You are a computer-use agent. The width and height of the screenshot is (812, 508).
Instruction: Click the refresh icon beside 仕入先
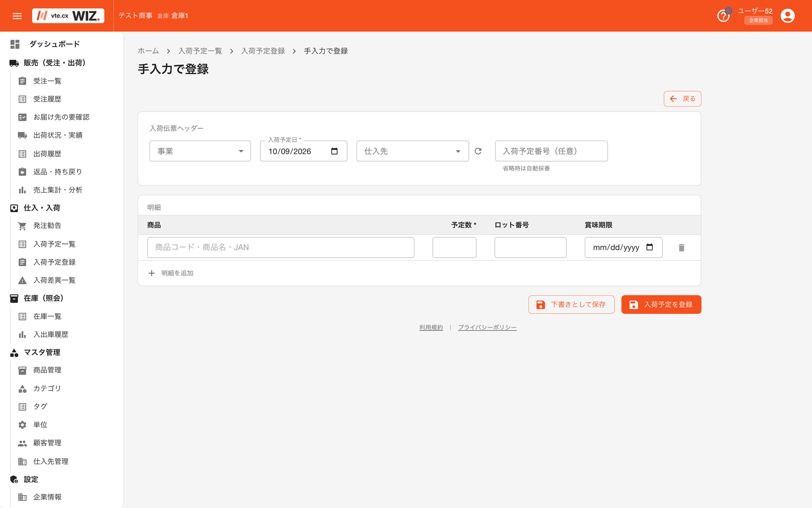click(478, 151)
